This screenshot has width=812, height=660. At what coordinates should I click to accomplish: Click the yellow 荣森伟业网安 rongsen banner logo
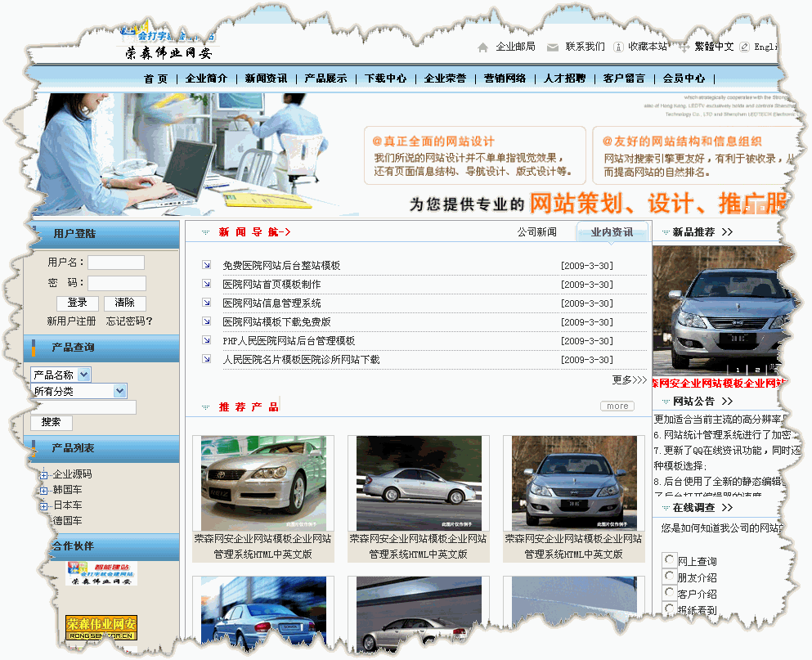point(101,628)
